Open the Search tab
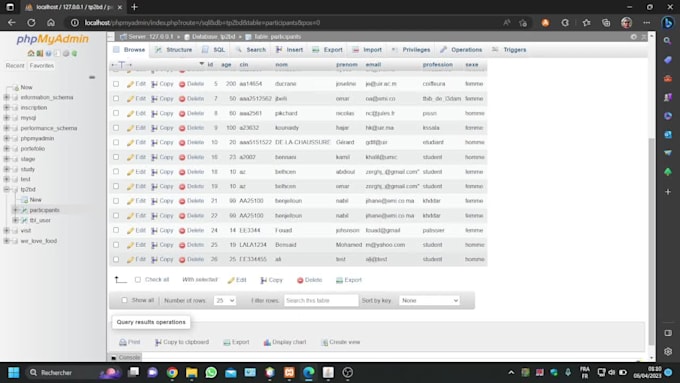 click(x=251, y=50)
